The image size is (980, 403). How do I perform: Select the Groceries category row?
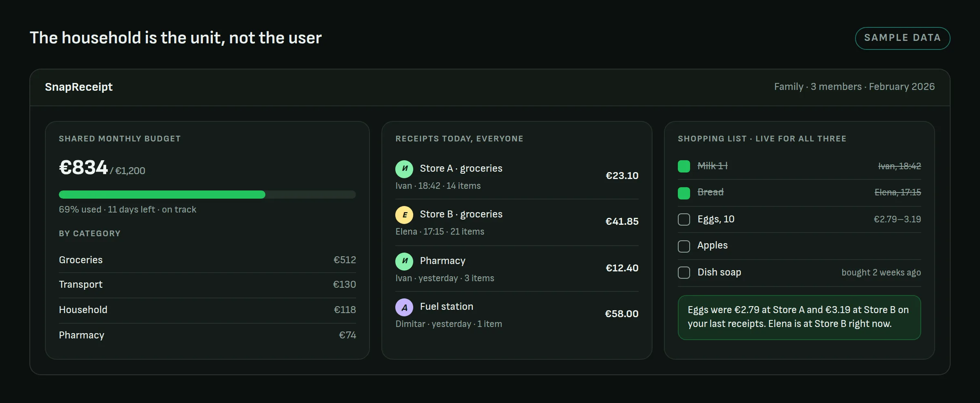tap(207, 260)
